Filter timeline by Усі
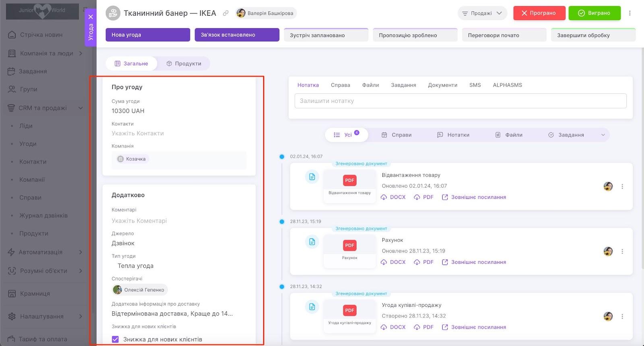This screenshot has width=644, height=346. click(347, 135)
